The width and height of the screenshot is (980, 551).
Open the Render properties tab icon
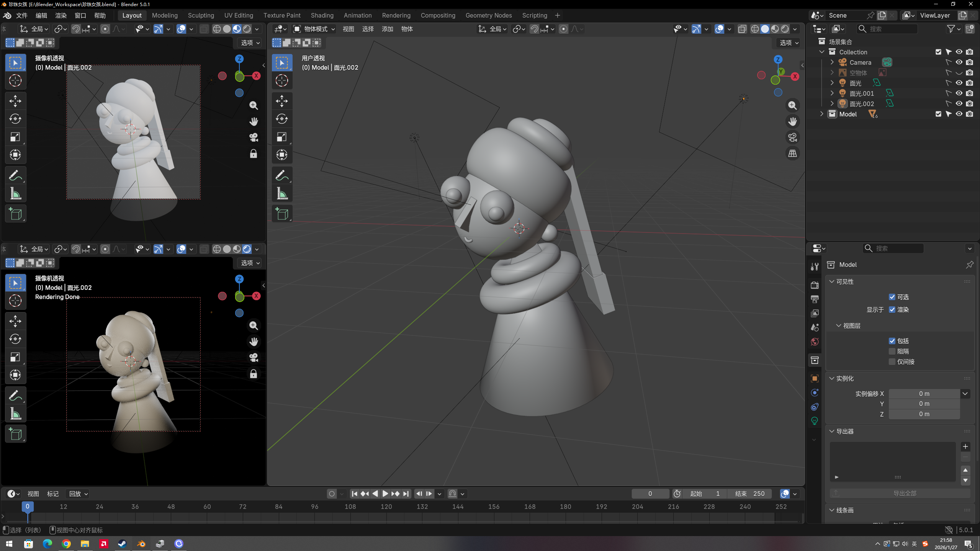point(815,285)
